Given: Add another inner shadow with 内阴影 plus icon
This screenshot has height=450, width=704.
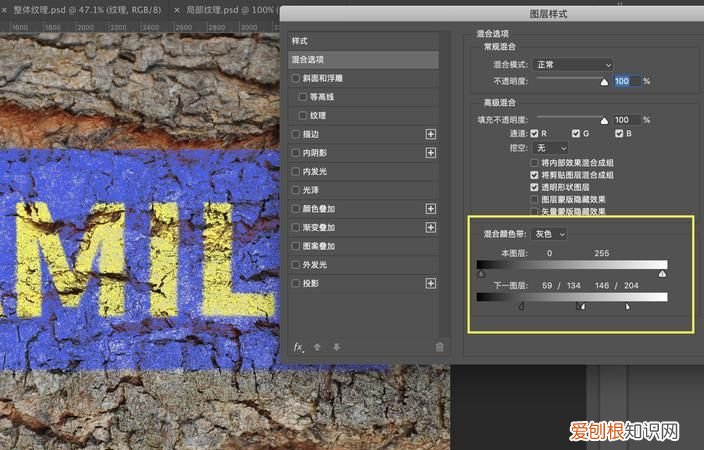Looking at the screenshot, I should (x=431, y=153).
